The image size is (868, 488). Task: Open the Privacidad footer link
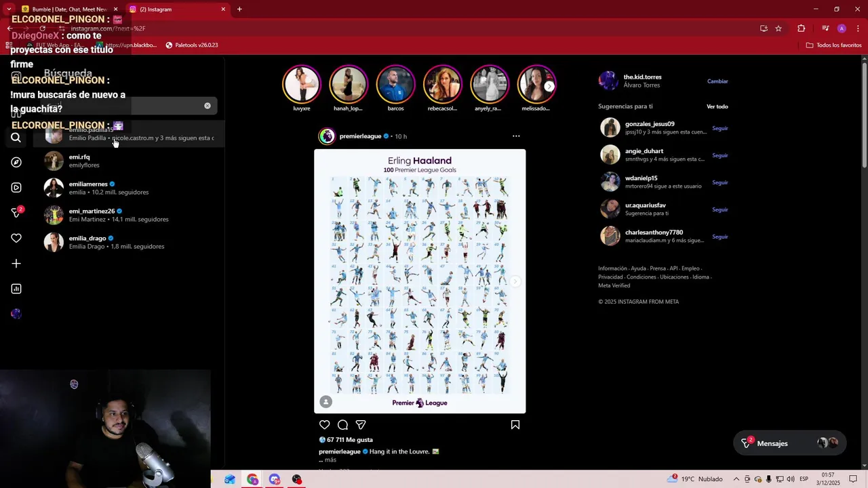pyautogui.click(x=610, y=277)
